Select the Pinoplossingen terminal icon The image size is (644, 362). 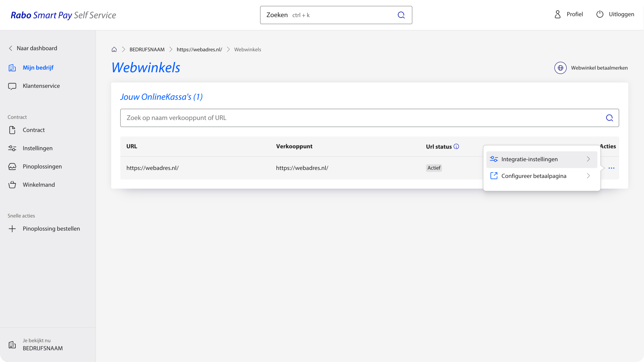[x=12, y=166]
